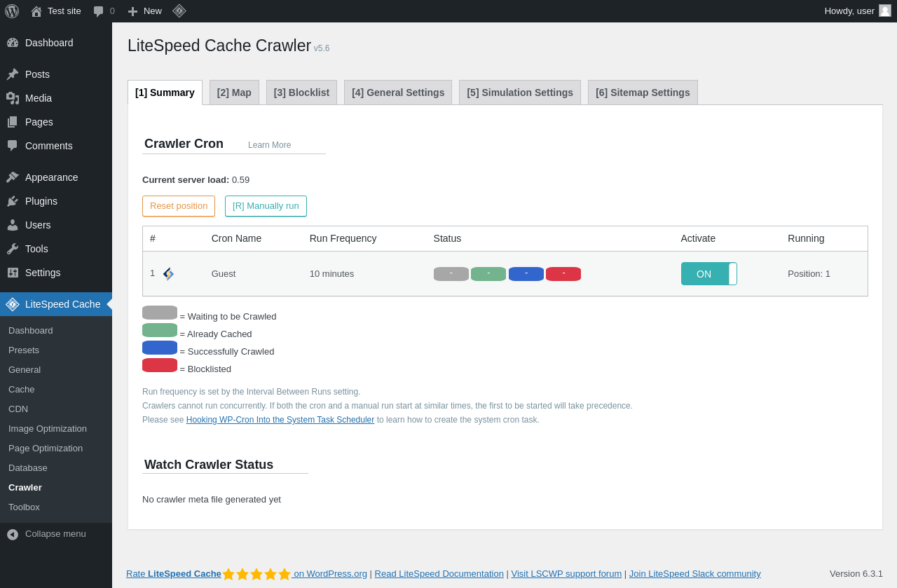Image resolution: width=897 pixels, height=588 pixels.
Task: Switch to the [6] Sitemap Settings tab
Action: 643,93
